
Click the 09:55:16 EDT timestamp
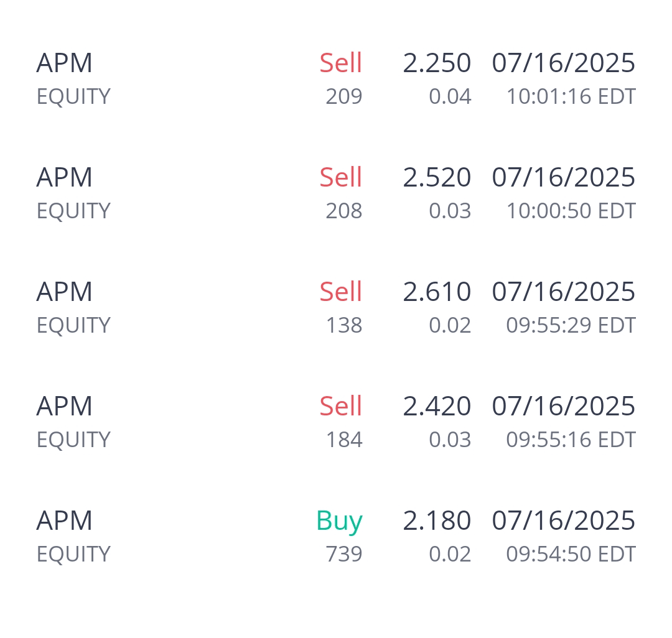coord(571,440)
